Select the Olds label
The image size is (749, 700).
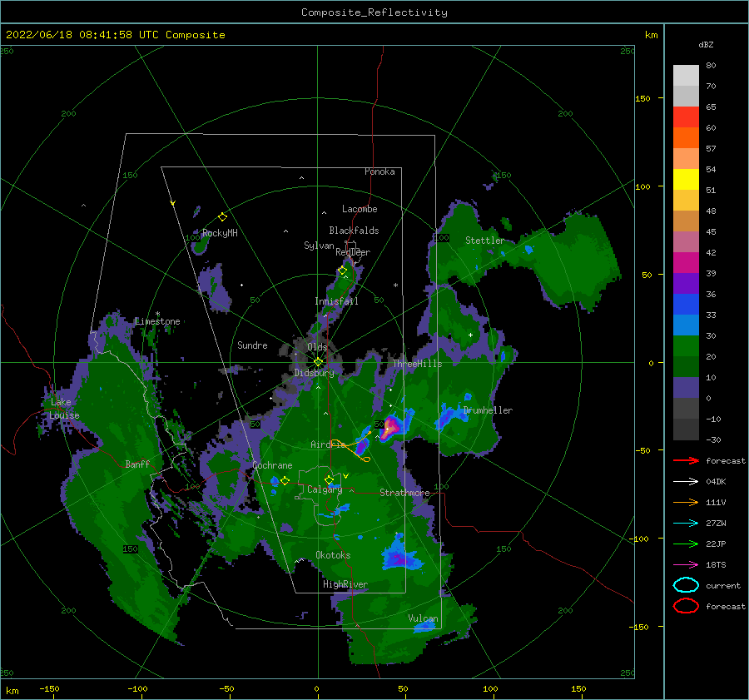(317, 347)
